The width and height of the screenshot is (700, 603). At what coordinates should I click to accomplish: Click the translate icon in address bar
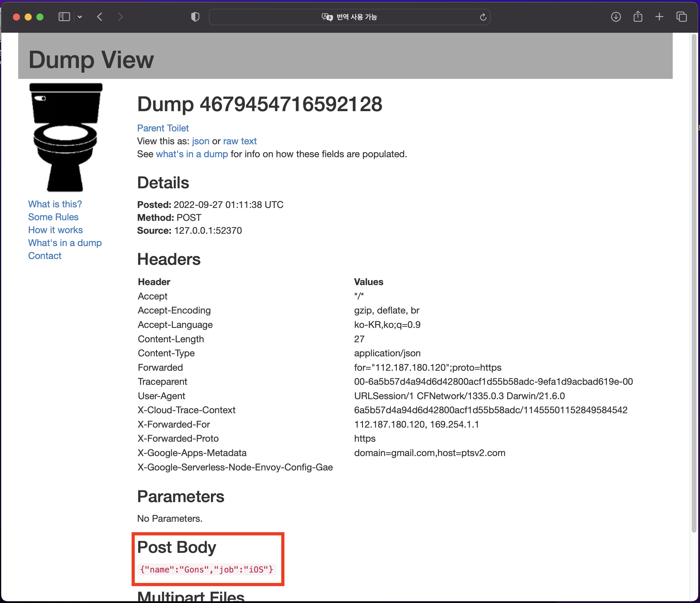point(327,17)
